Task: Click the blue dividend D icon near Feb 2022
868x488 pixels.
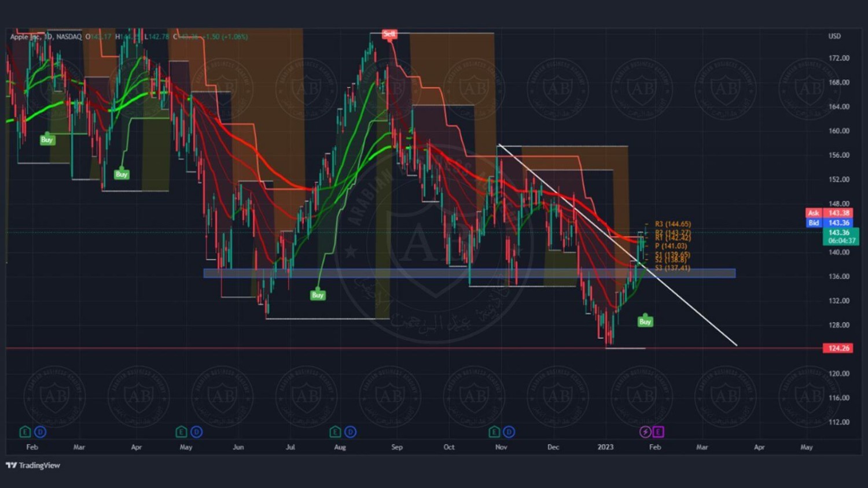Action: (x=40, y=432)
